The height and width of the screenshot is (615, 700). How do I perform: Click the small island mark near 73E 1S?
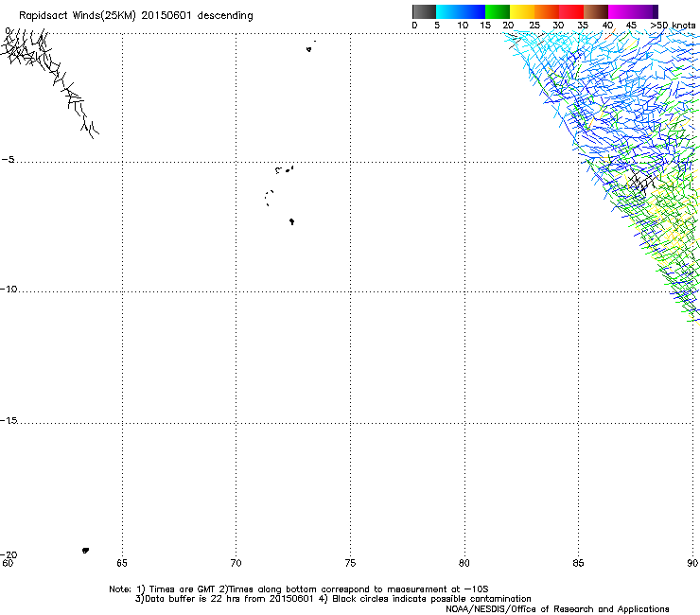tap(308, 49)
